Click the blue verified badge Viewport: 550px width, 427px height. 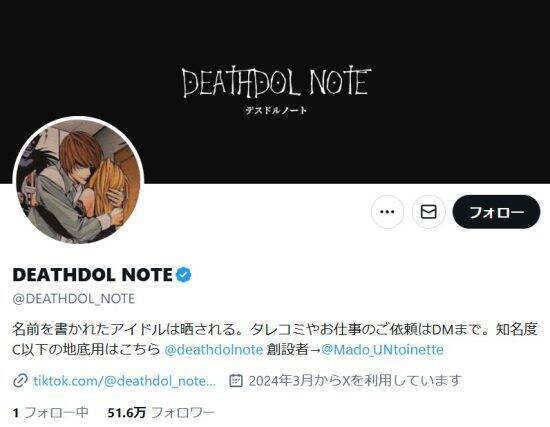(183, 275)
